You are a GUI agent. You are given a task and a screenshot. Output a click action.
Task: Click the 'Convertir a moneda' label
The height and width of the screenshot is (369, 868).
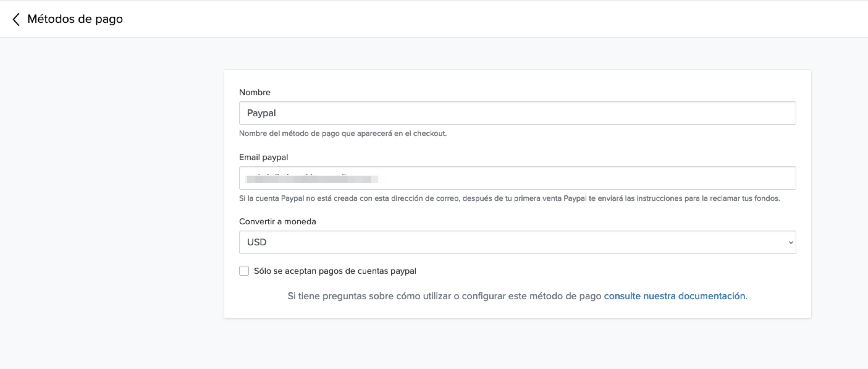[x=277, y=221]
